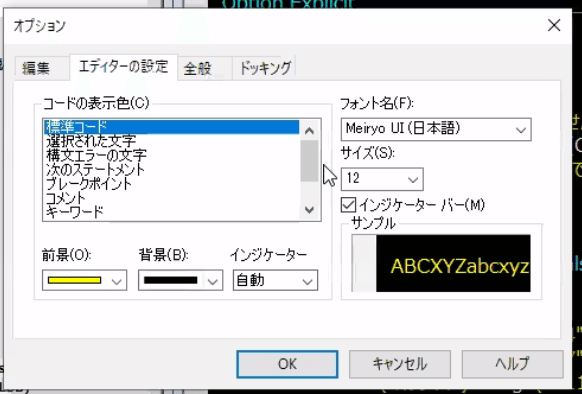The width and height of the screenshot is (582, 394).
Task: Select the エディターの設定 tab
Action: point(123,67)
